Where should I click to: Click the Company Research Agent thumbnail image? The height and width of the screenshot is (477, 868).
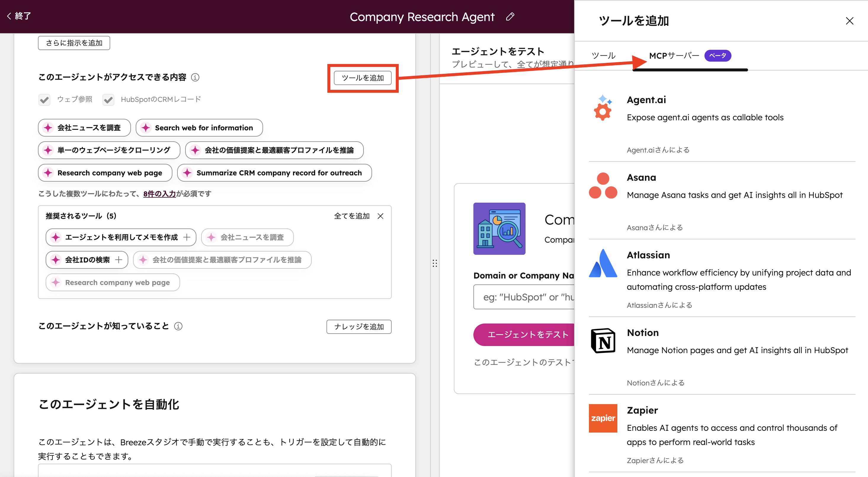(x=499, y=228)
